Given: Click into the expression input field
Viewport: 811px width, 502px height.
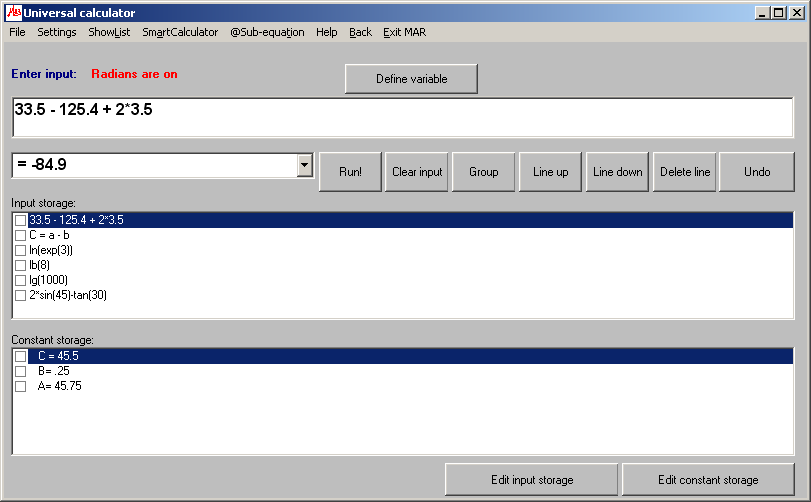Looking at the screenshot, I should 402,117.
